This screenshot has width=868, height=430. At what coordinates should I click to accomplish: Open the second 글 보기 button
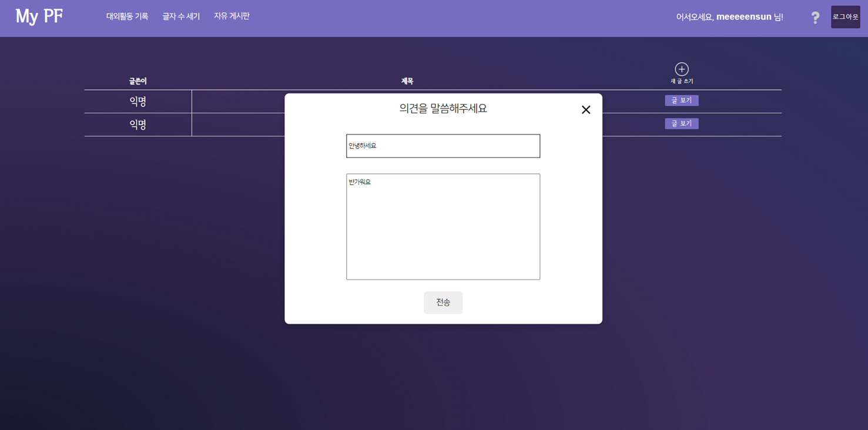click(x=681, y=123)
